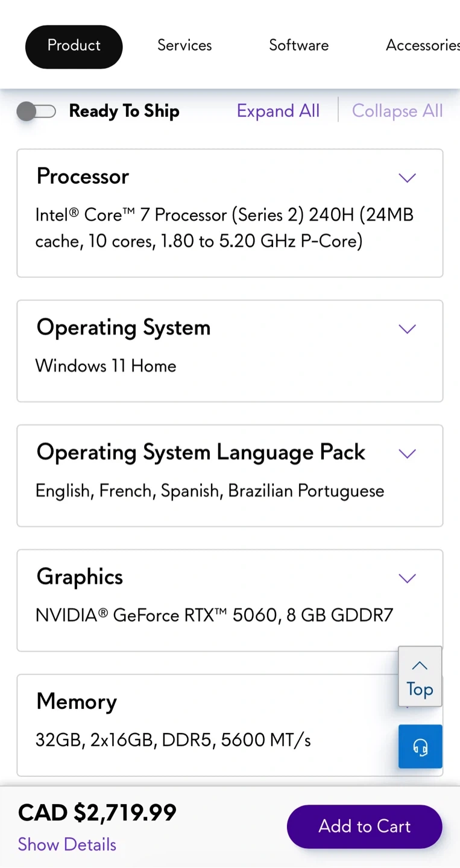460x868 pixels.
Task: Go to the Accessories tab
Action: coord(422,46)
